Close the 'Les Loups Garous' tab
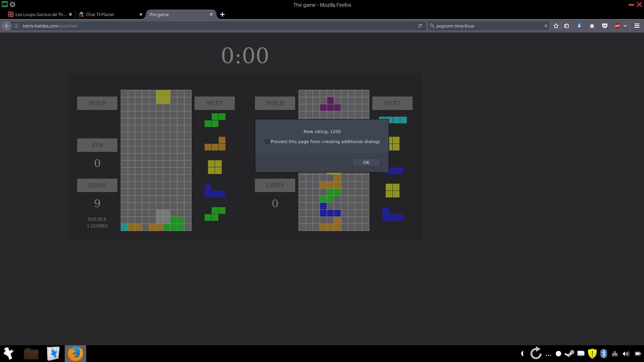Screen dimensions: 644x362 [x=70, y=14]
